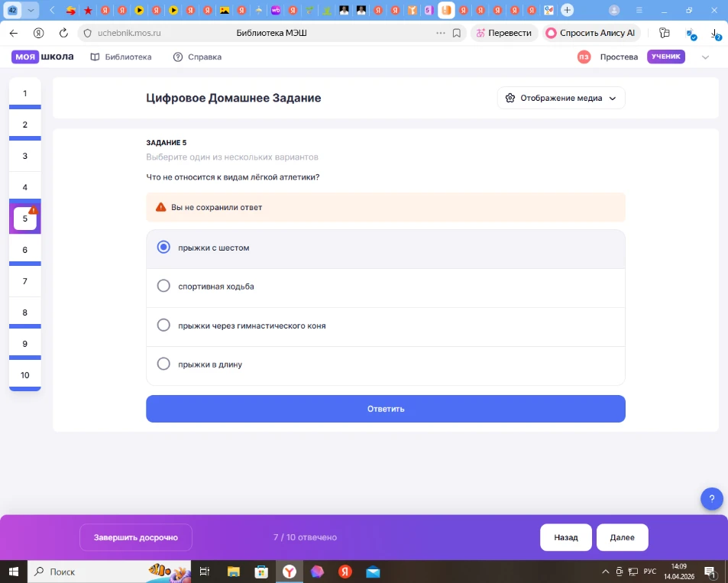The width and height of the screenshot is (728, 583).
Task: Click the Простева user name
Action: click(x=619, y=57)
